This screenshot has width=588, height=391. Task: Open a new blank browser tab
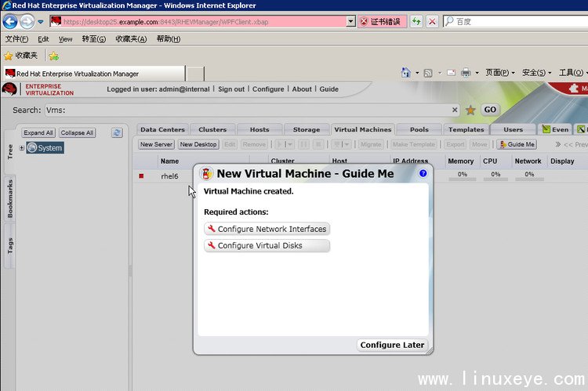click(x=195, y=74)
